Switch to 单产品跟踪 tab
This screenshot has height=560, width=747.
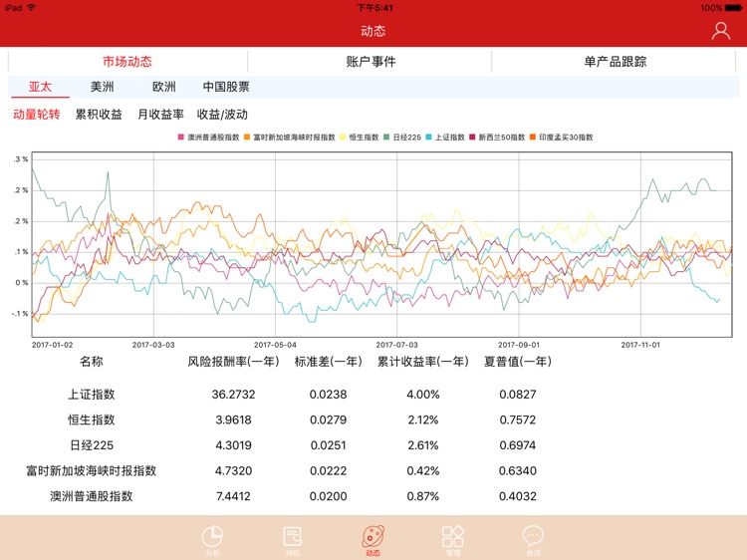[616, 62]
